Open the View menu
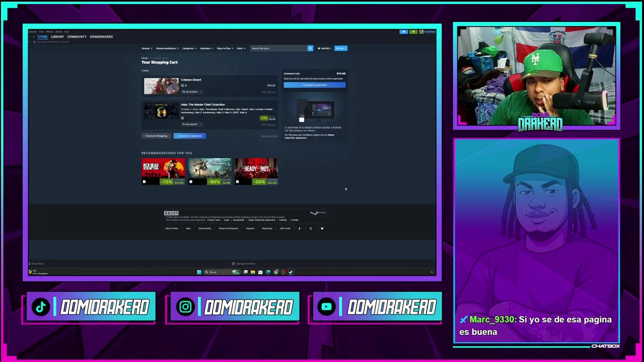Image resolution: width=644 pixels, height=362 pixels. pyautogui.click(x=41, y=32)
